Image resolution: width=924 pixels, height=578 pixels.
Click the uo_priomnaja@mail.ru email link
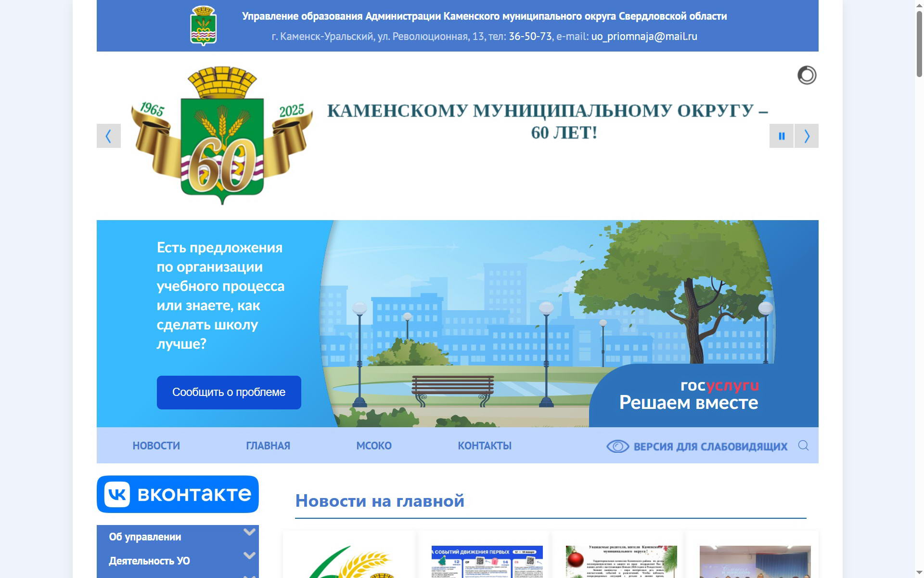(x=644, y=37)
